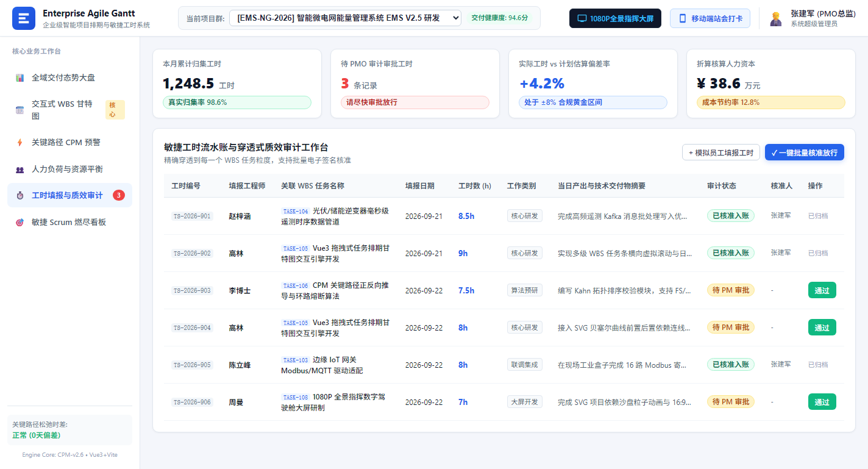Viewport: 868px width, 469px height.
Task: Click TS-2026-905 record ID
Action: (193, 365)
